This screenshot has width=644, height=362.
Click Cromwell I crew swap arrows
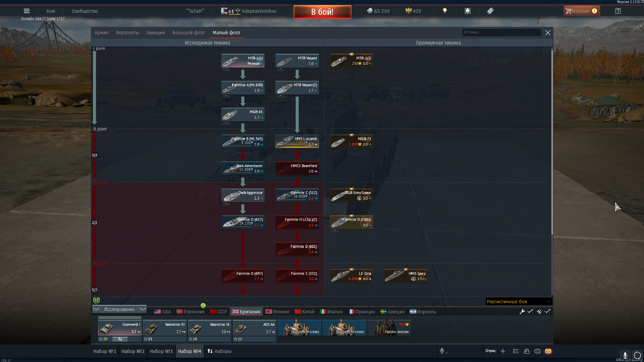120,339
